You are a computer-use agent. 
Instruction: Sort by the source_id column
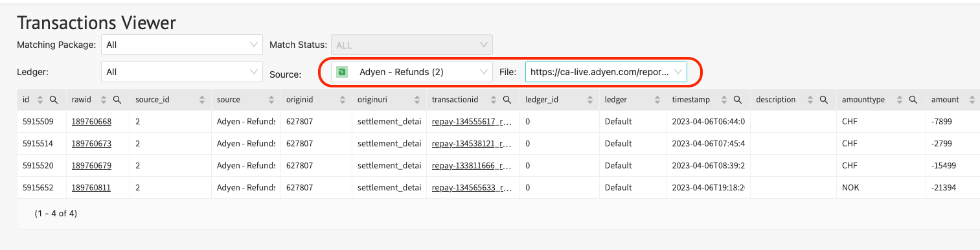click(x=203, y=100)
